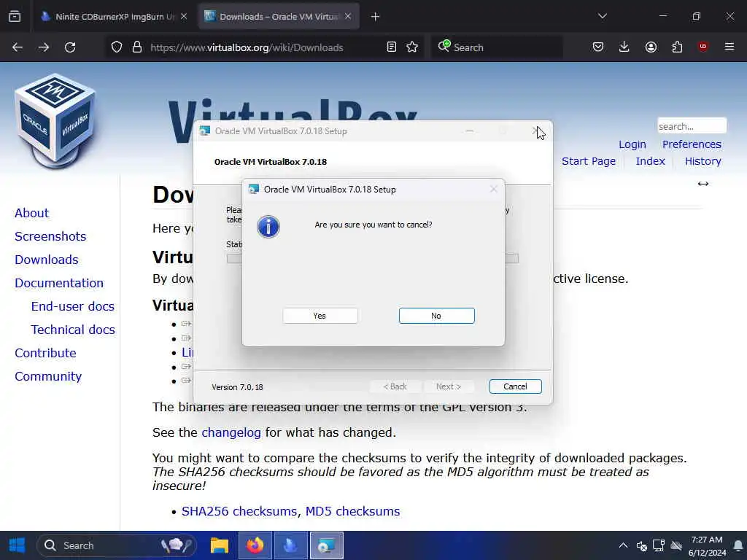The image size is (747, 560).
Task: Click the Firefox search box
Action: (x=497, y=47)
